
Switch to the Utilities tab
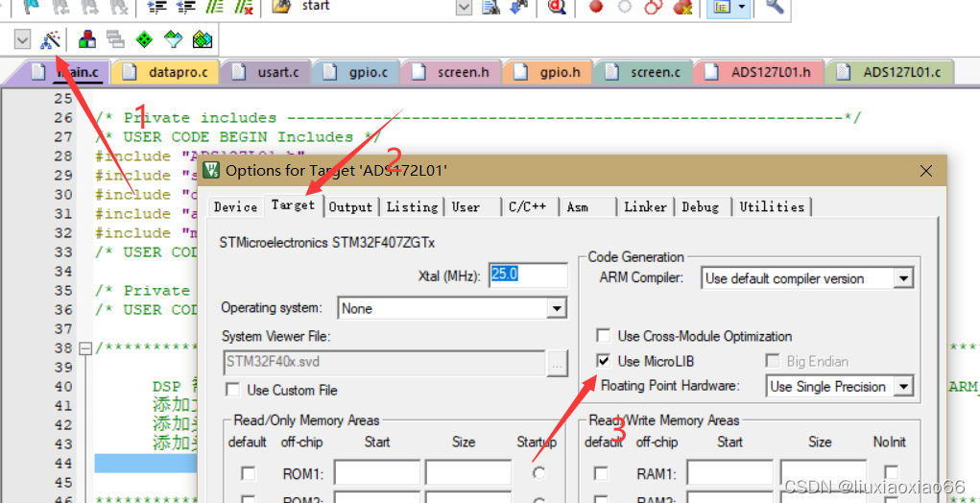(772, 206)
